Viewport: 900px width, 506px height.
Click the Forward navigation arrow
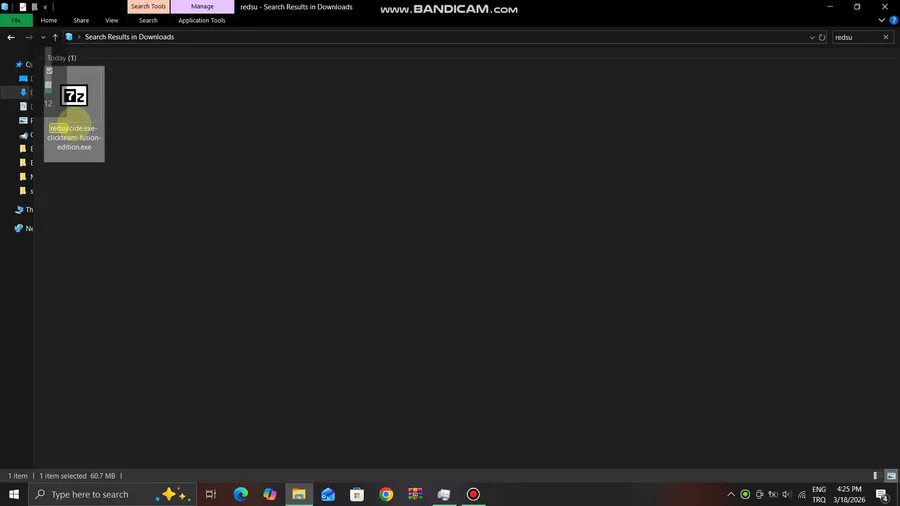[29, 37]
